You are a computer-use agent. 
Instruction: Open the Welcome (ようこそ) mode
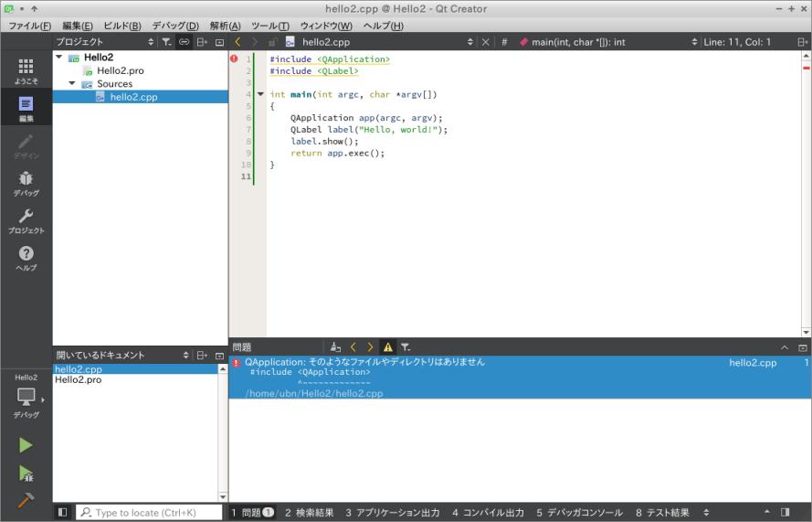pyautogui.click(x=26, y=71)
